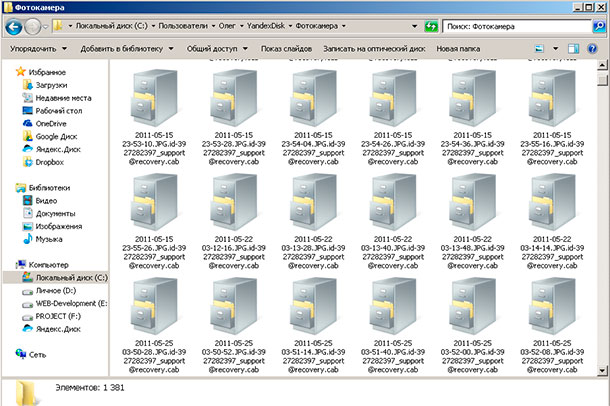The width and height of the screenshot is (610, 406).
Task: Toggle the preview pane icon
Action: (x=573, y=49)
